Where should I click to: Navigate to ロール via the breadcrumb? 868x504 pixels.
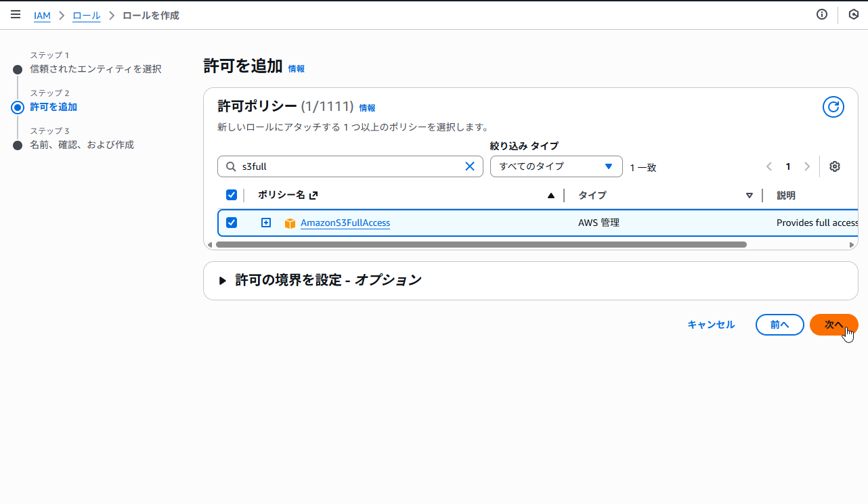pyautogui.click(x=86, y=14)
